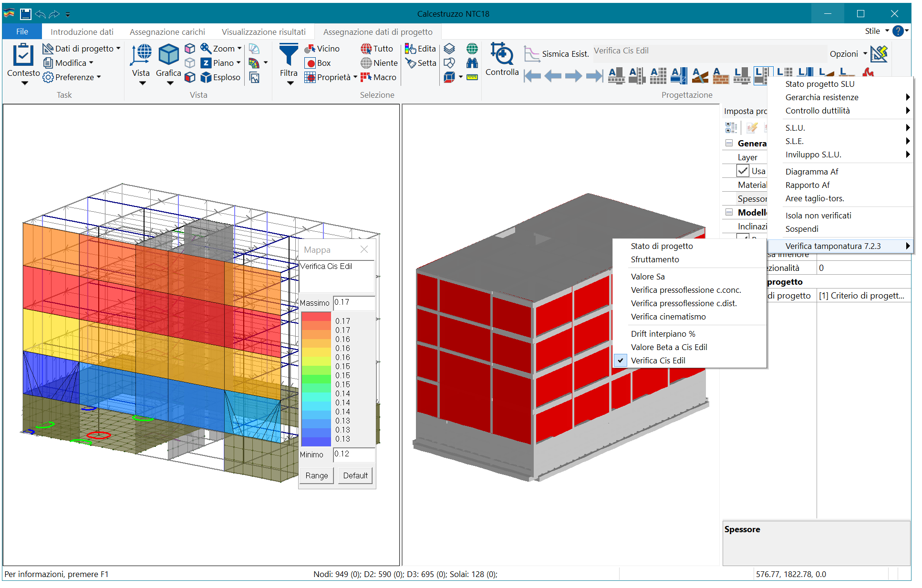Screen dimensions: 922x588
Task: Click the blue help question mark
Action: point(898,31)
